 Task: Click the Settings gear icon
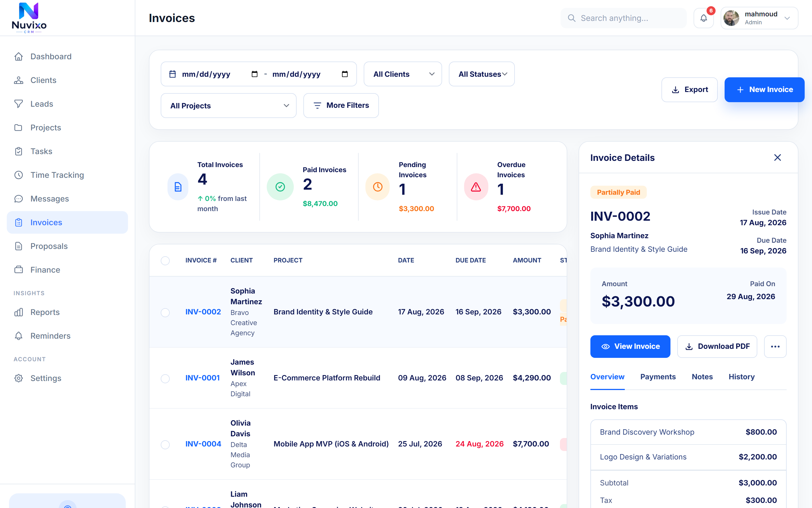coord(19,378)
